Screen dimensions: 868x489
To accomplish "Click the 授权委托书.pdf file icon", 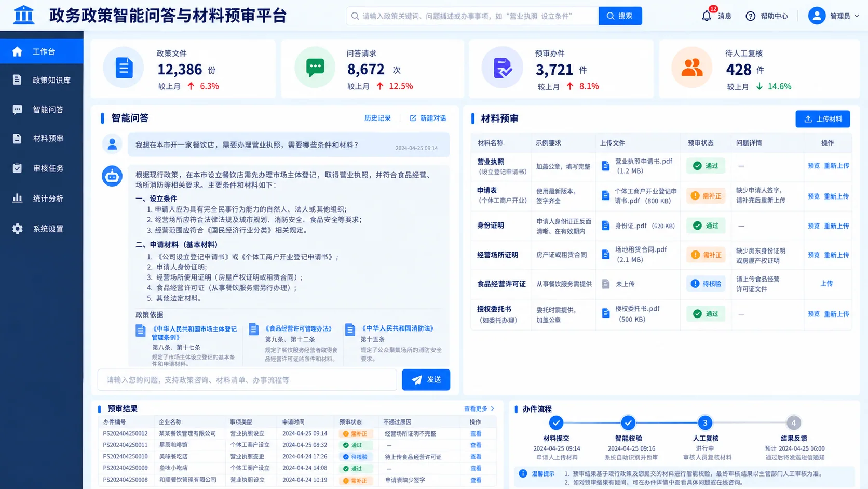I will 605,313.
